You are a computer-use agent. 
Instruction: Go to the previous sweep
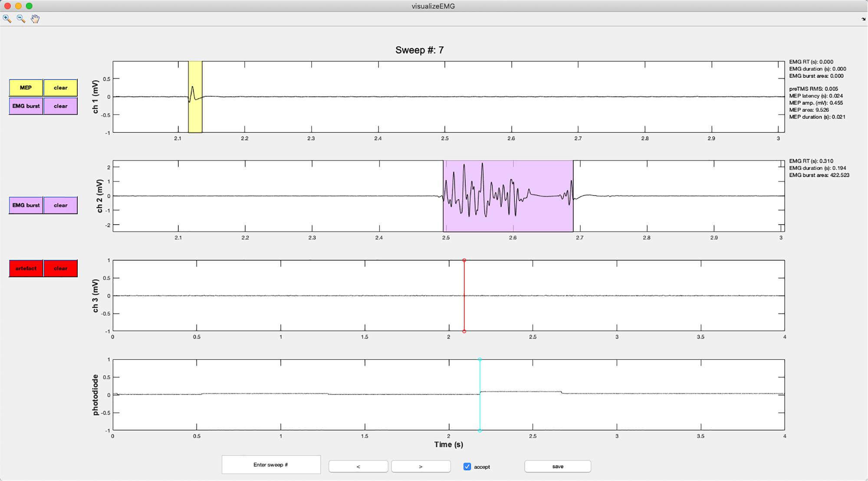point(358,467)
